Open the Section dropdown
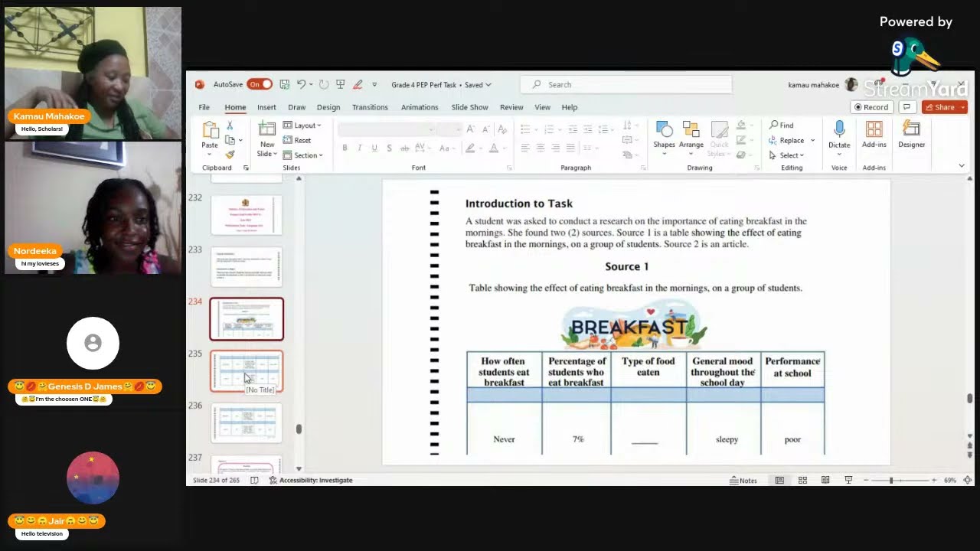This screenshot has width=980, height=551. pos(303,155)
